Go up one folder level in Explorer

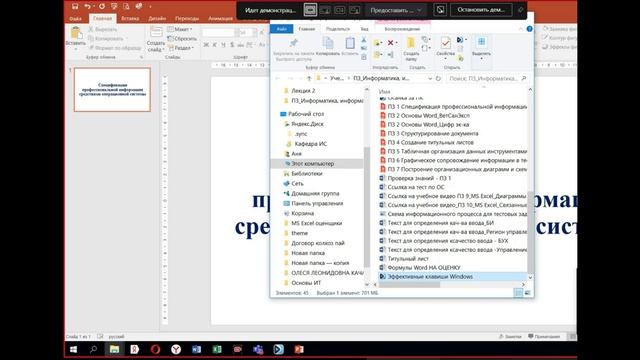click(x=309, y=78)
